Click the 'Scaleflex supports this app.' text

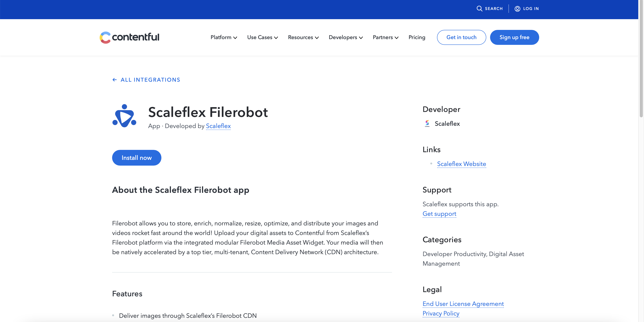(461, 204)
